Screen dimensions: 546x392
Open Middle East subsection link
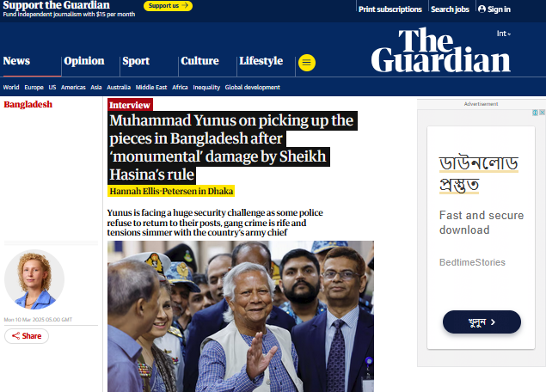coord(151,88)
